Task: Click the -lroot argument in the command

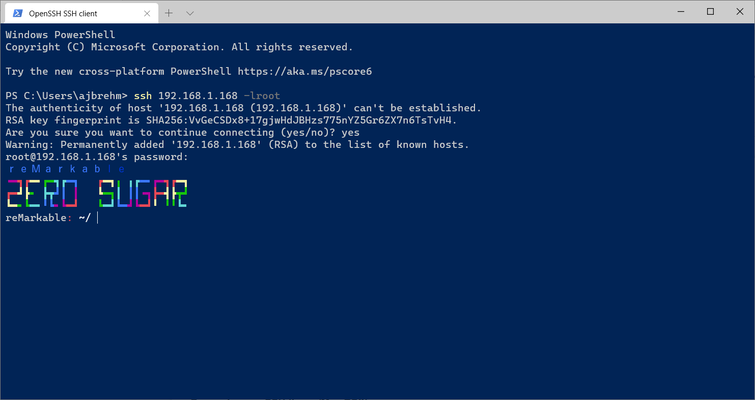Action: [262, 96]
